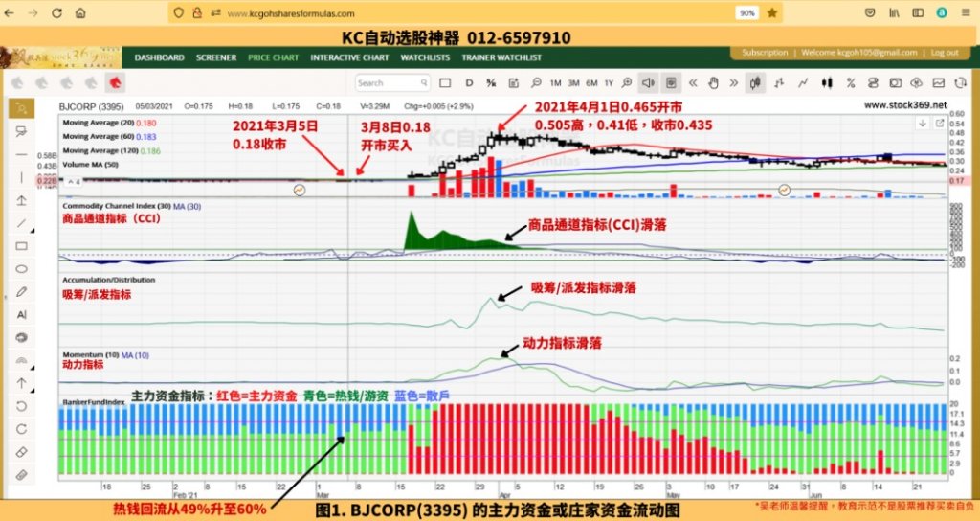Set range to 6M

point(591,82)
